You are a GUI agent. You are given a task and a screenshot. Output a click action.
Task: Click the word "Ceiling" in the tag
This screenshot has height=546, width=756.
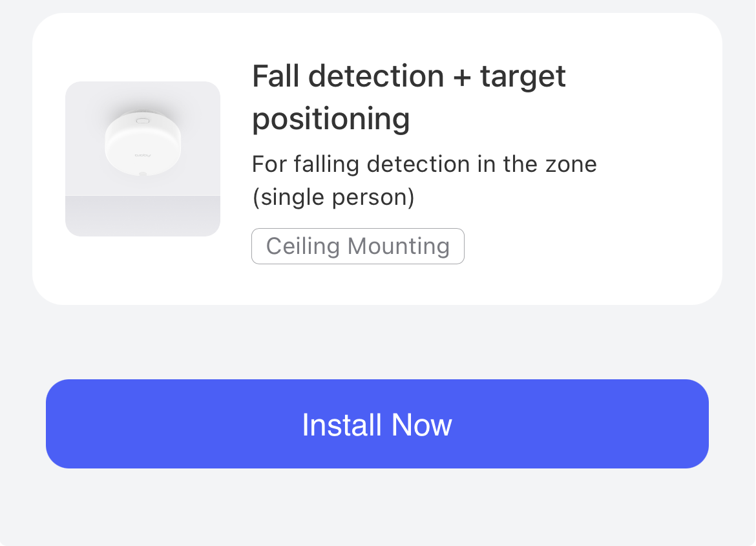tap(302, 246)
